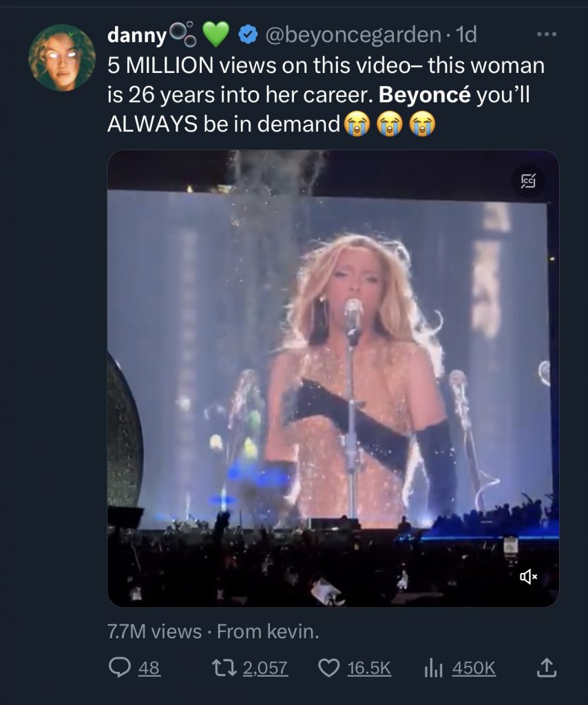The width and height of the screenshot is (588, 705).
Task: Tap the share upload icon
Action: [545, 667]
